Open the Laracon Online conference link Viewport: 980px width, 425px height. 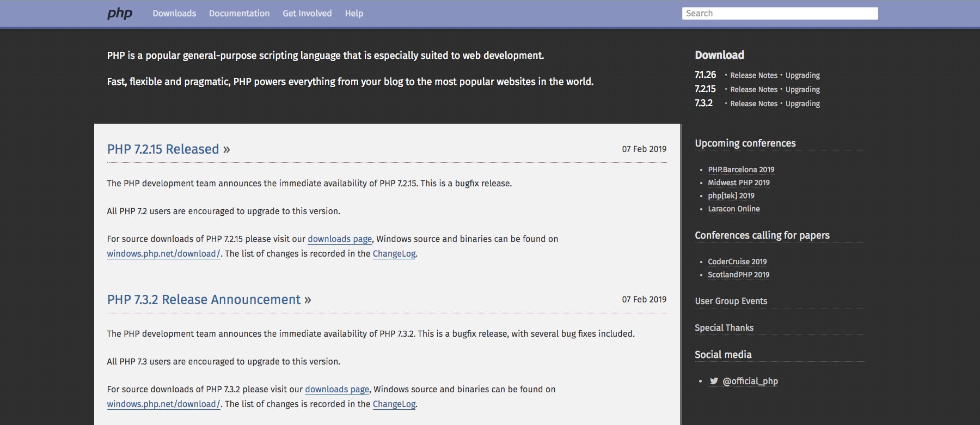[x=733, y=209]
